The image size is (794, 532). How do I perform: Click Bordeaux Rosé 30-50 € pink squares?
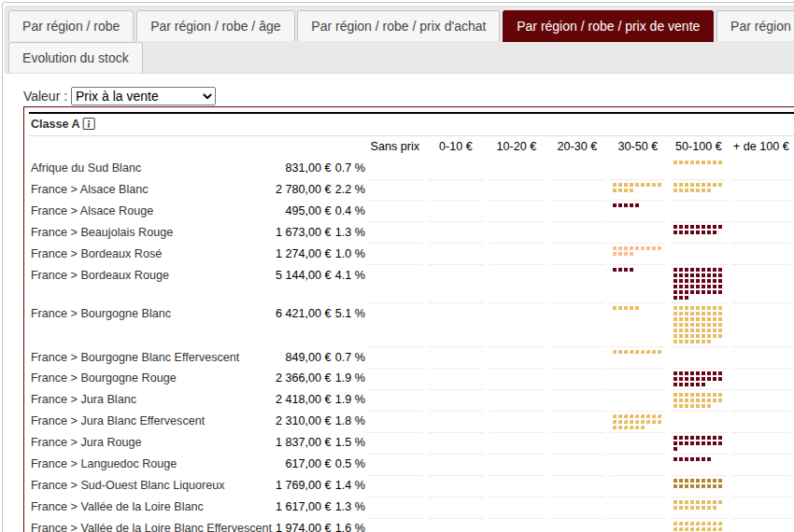point(637,251)
